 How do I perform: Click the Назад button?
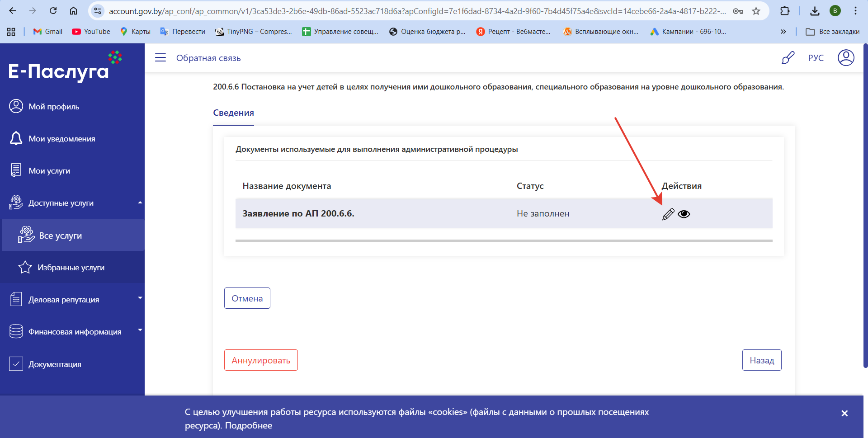click(762, 360)
